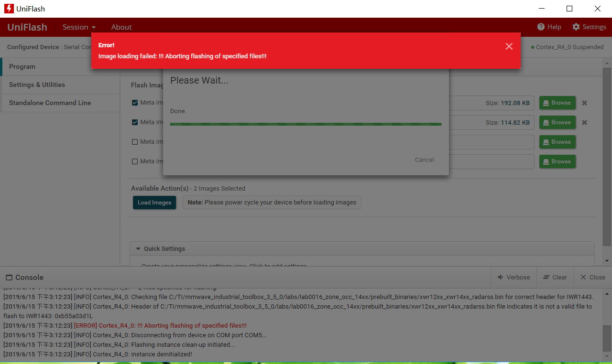Open the Session dropdown menu

(x=79, y=27)
